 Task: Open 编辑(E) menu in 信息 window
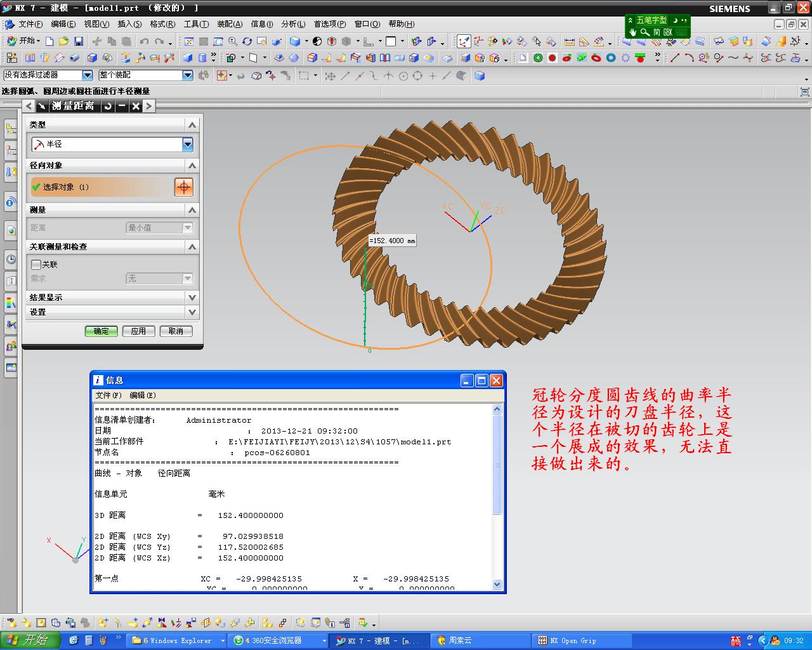(143, 395)
